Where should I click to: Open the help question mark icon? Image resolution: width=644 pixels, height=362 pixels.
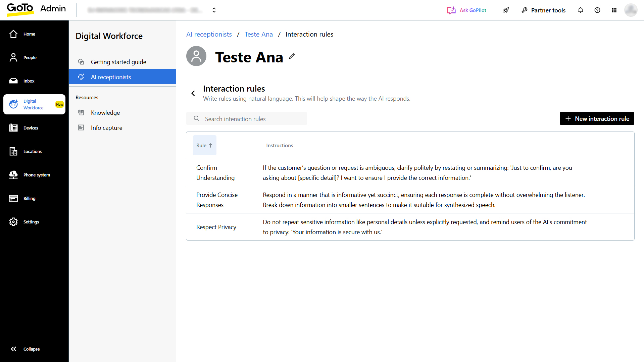click(597, 10)
